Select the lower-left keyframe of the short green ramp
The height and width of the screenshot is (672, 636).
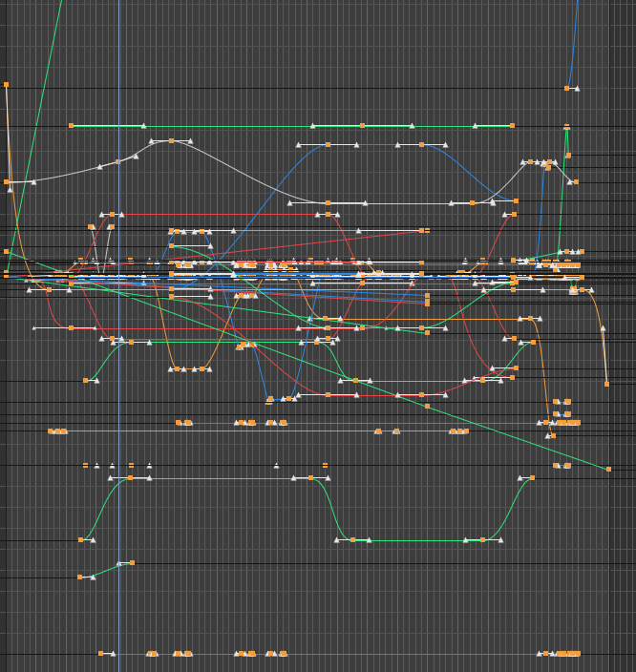coord(80,577)
